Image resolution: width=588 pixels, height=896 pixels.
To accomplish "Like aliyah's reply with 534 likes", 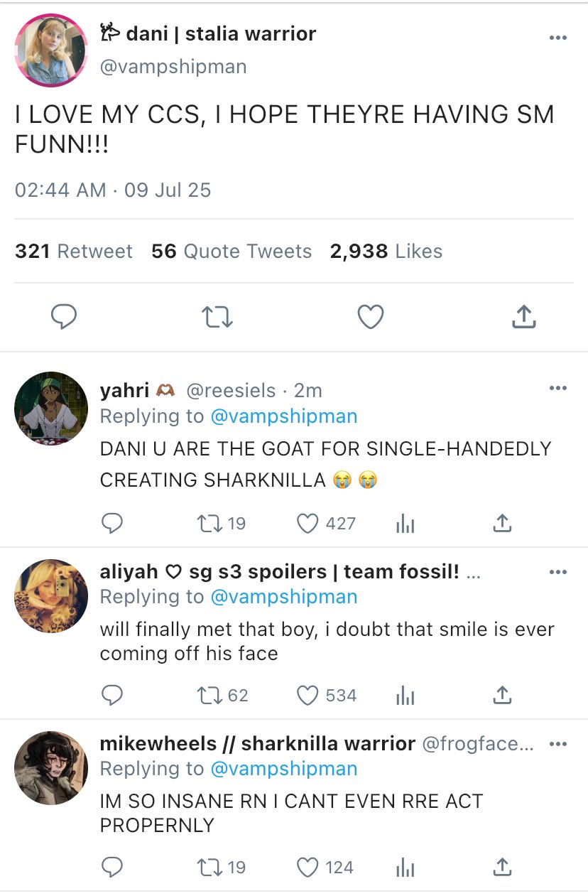I will 307,695.
